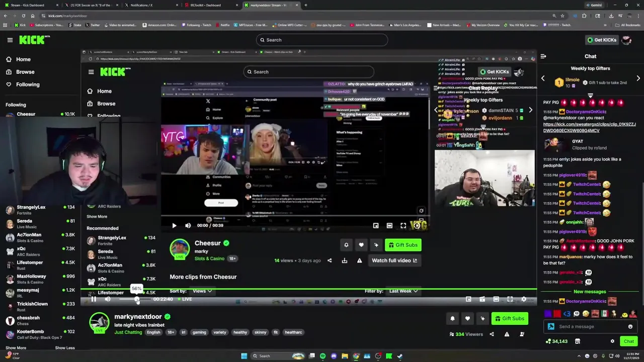Open stream player settings gear
This screenshot has height=362, width=644.
coord(524,299)
